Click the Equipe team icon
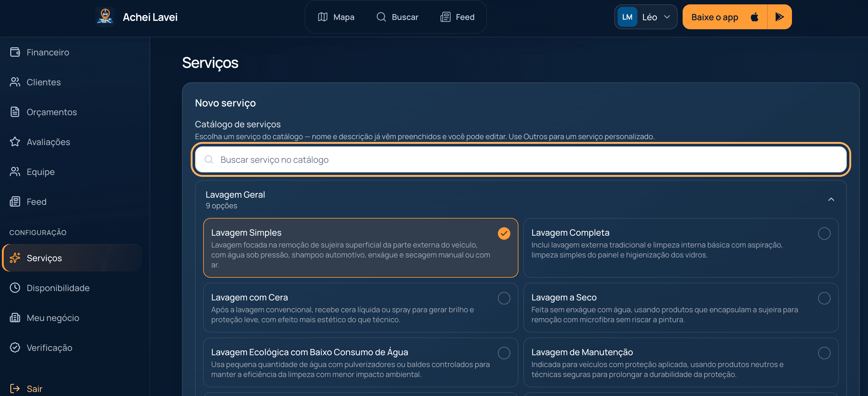This screenshot has width=868, height=396. tap(15, 172)
